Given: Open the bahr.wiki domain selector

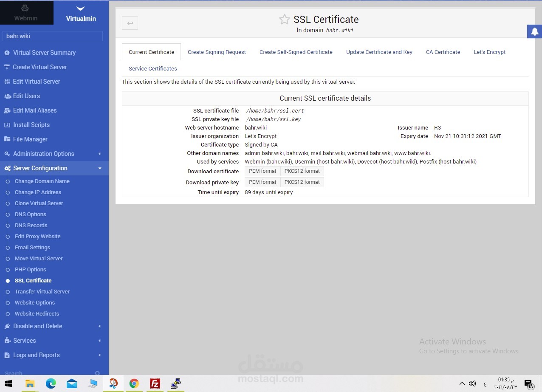Looking at the screenshot, I should click(53, 36).
